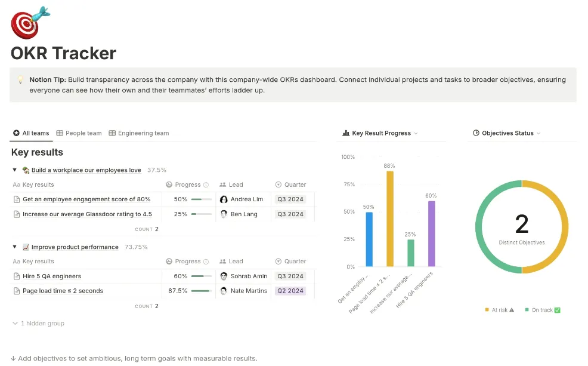Click the Q3 2024 tag for Andrea Lim's row
The image size is (588, 366).
click(290, 199)
